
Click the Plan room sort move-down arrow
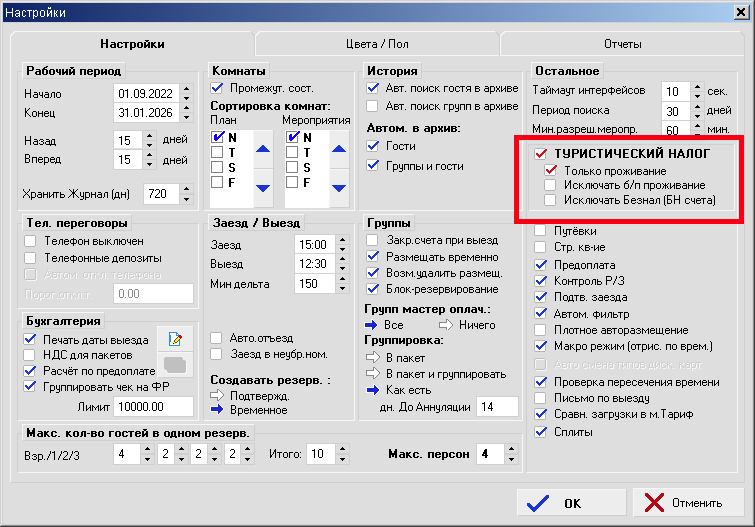pyautogui.click(x=263, y=186)
